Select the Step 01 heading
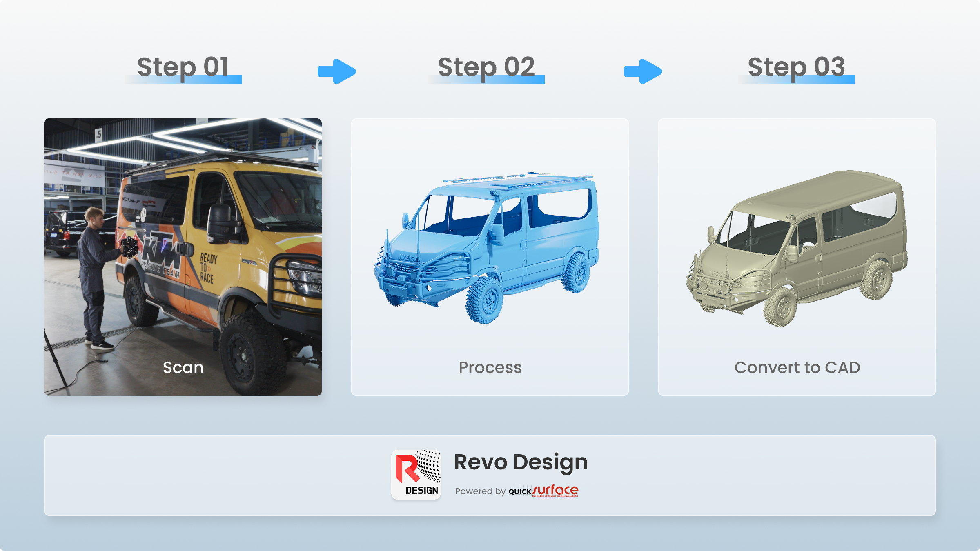 [183, 67]
